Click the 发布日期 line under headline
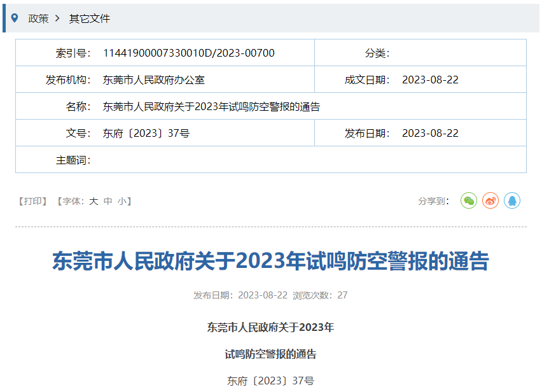Viewport: 542px width, 392px height. 240,295
